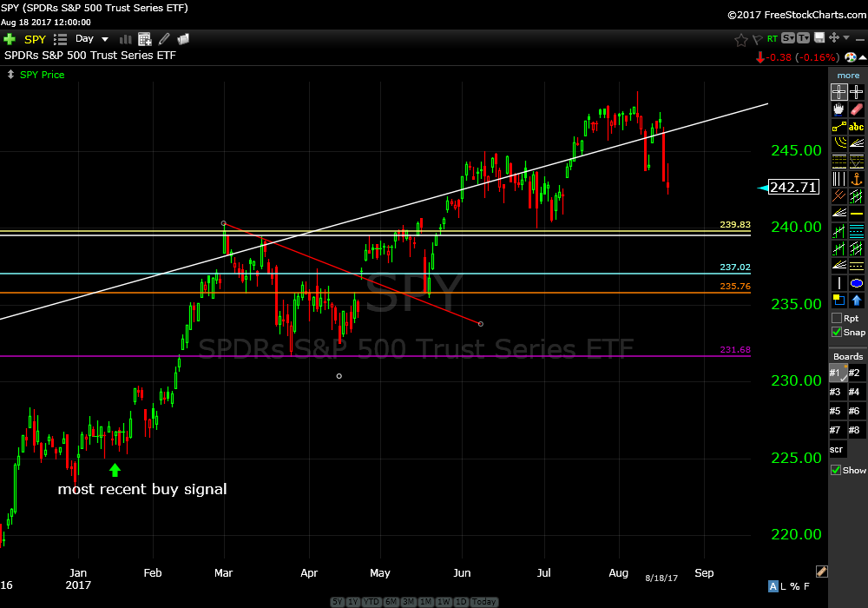Switch to board #2
868x608 pixels.
[856, 373]
